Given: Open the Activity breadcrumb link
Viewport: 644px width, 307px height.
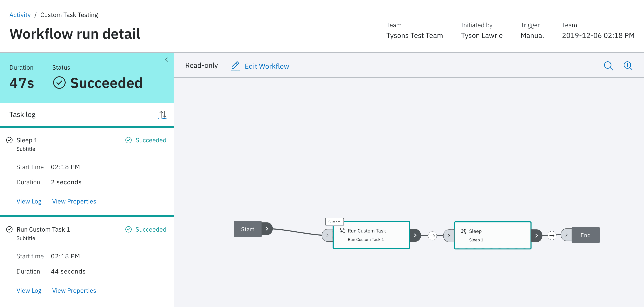Looking at the screenshot, I should point(20,15).
